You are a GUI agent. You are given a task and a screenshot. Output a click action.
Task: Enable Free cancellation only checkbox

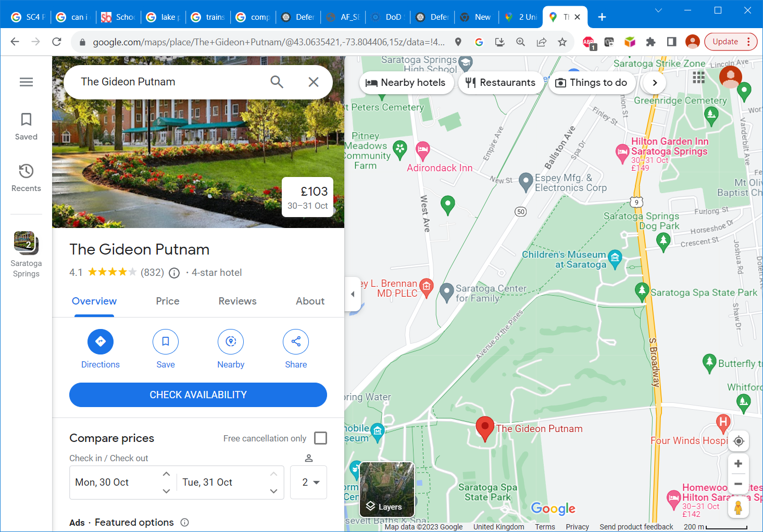pos(321,438)
